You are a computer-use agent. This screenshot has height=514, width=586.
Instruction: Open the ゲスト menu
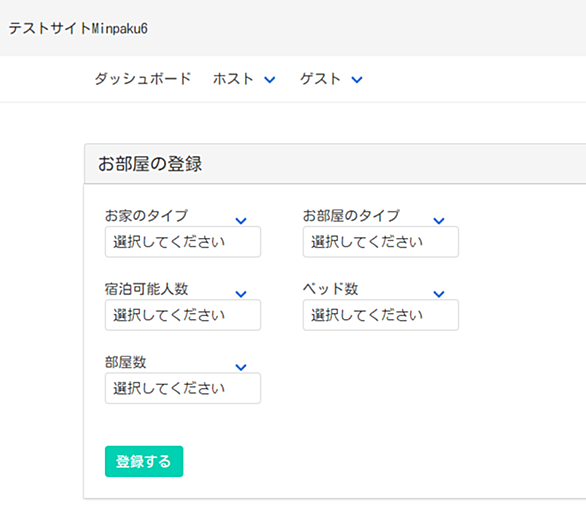pyautogui.click(x=321, y=79)
